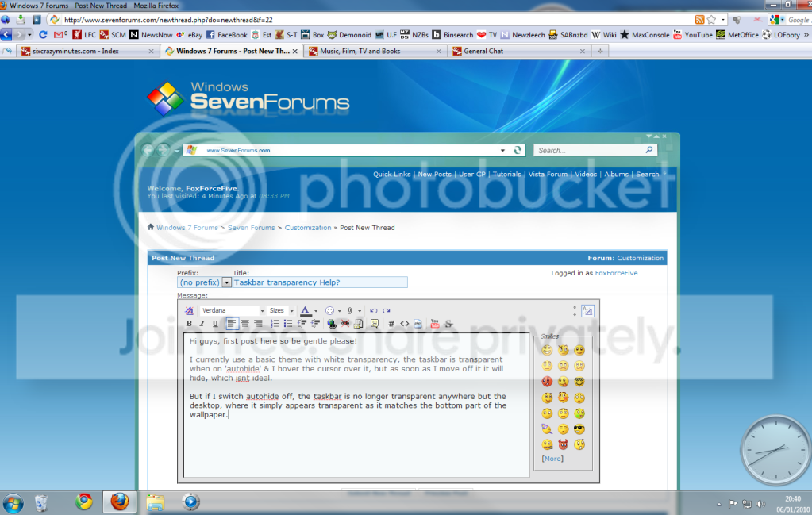Remove link using the unlink icon
812x515 pixels.
point(345,324)
